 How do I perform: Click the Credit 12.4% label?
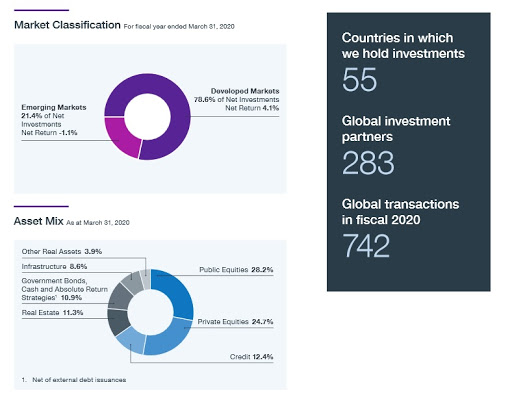[x=251, y=357]
